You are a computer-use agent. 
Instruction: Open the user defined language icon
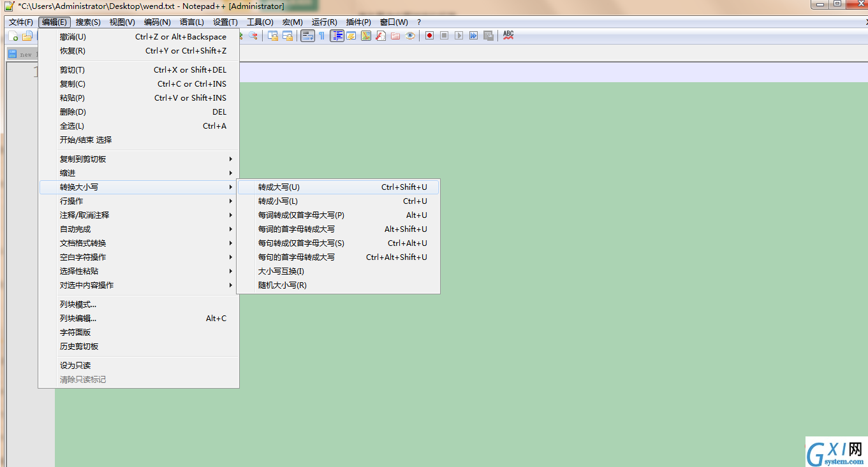coord(351,36)
